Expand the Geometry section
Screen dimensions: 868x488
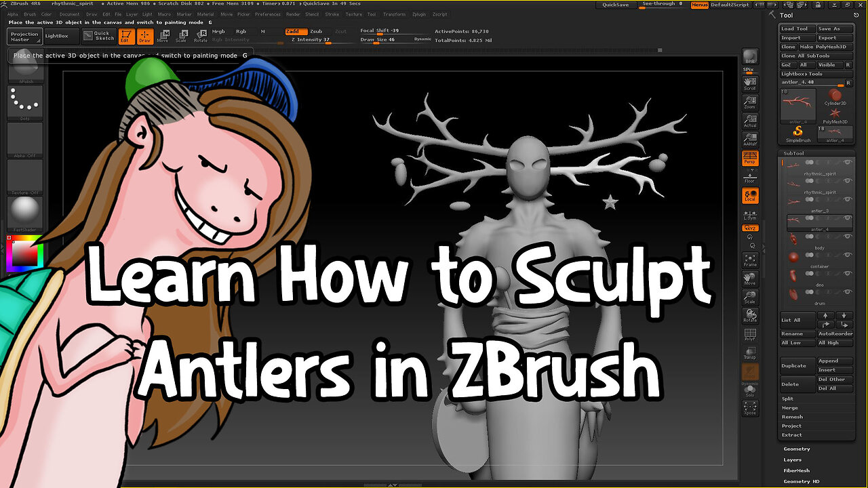click(796, 449)
